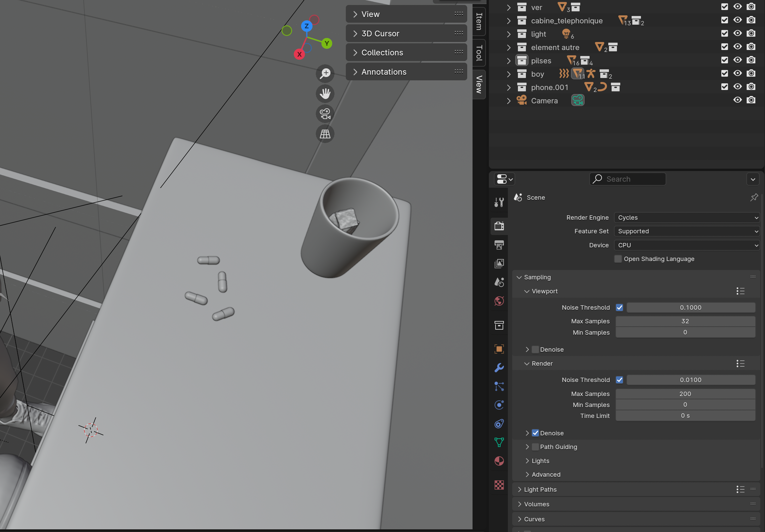Open World properties globe icon

pyautogui.click(x=499, y=301)
